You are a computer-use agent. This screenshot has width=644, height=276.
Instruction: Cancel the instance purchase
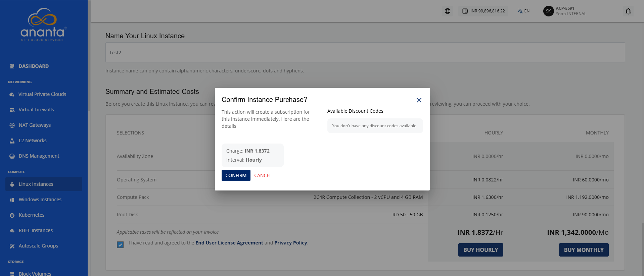pos(263,175)
